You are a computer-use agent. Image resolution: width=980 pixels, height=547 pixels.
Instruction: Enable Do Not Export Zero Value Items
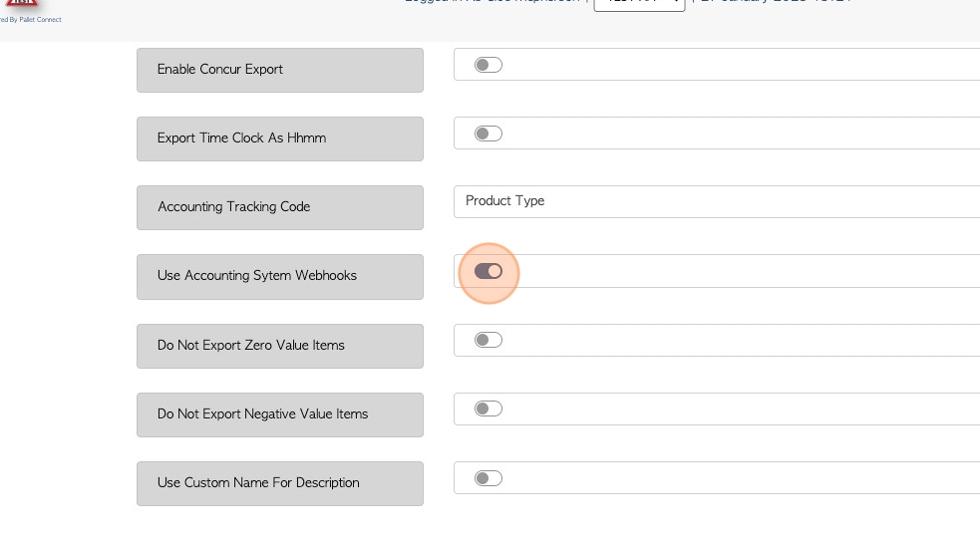(489, 340)
